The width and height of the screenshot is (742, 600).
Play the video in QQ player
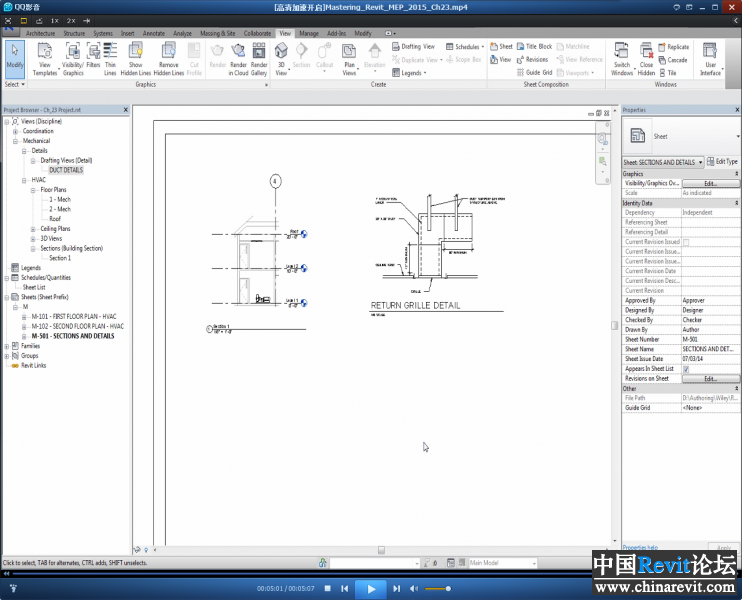371,589
